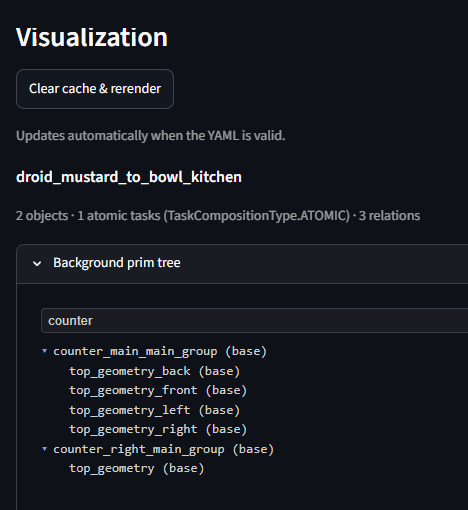Collapse counter_main_main_group via its disclosure triangle
Screen dimensions: 468x510
tap(45, 351)
